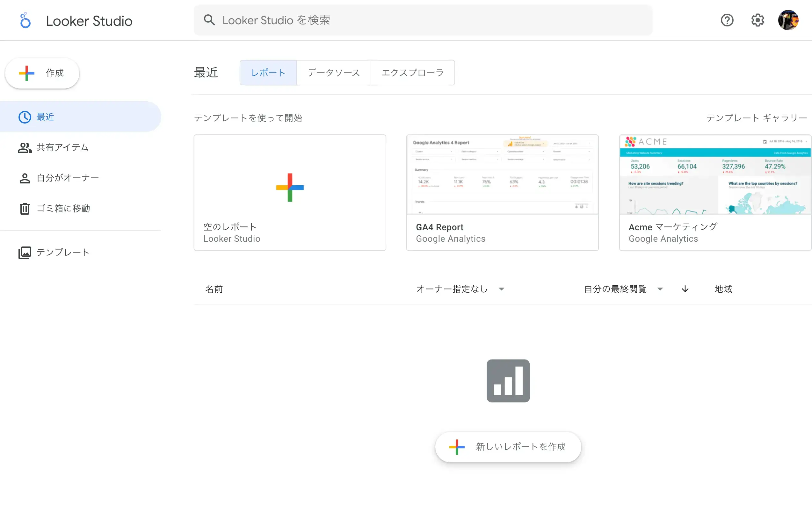
Task: Click the Looker Studio title text
Action: (89, 21)
